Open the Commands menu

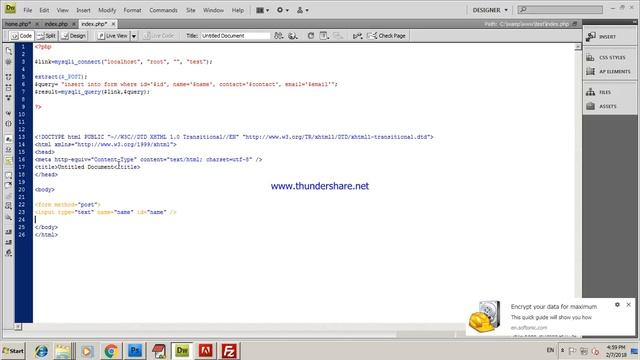pyautogui.click(x=163, y=10)
